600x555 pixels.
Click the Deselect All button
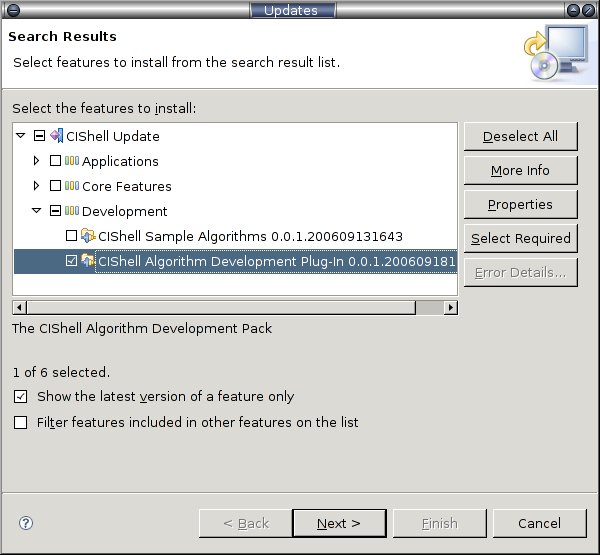pos(520,136)
